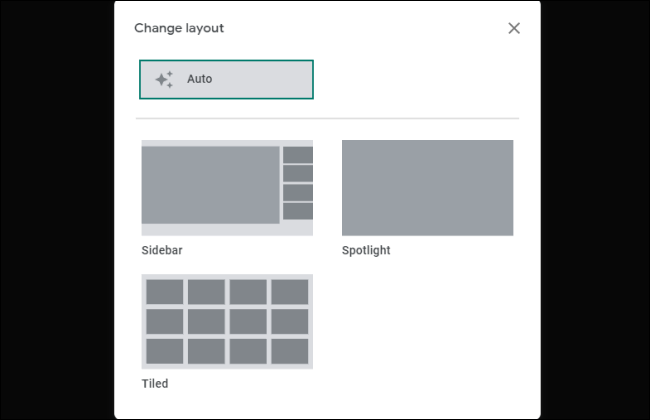Click the last top-row tile in Tiled preview
Screen dimensions: 650x420
point(290,291)
